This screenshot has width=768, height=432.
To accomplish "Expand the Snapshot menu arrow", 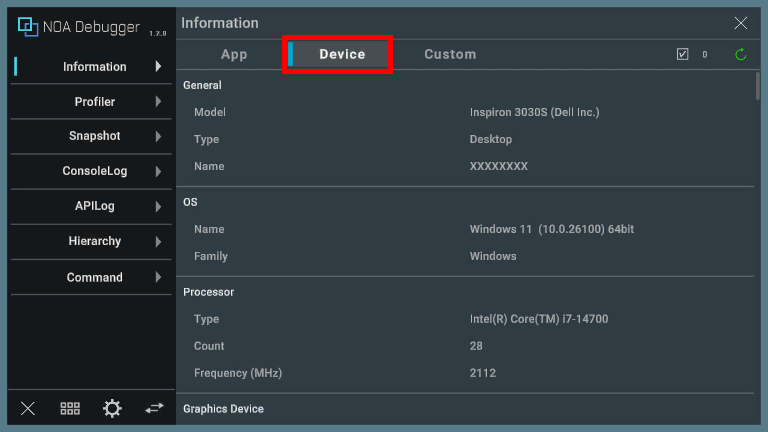I will click(158, 137).
